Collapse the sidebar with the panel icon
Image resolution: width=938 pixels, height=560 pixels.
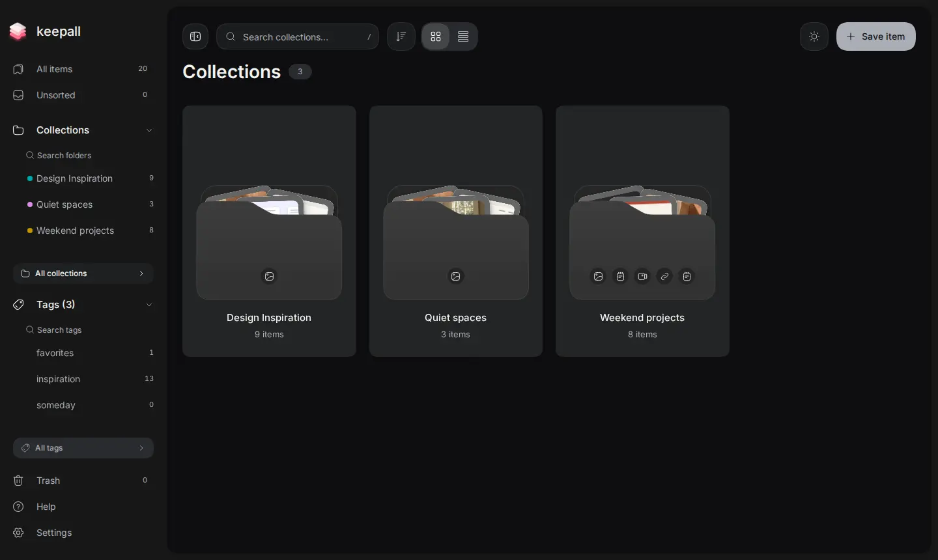[x=195, y=36]
